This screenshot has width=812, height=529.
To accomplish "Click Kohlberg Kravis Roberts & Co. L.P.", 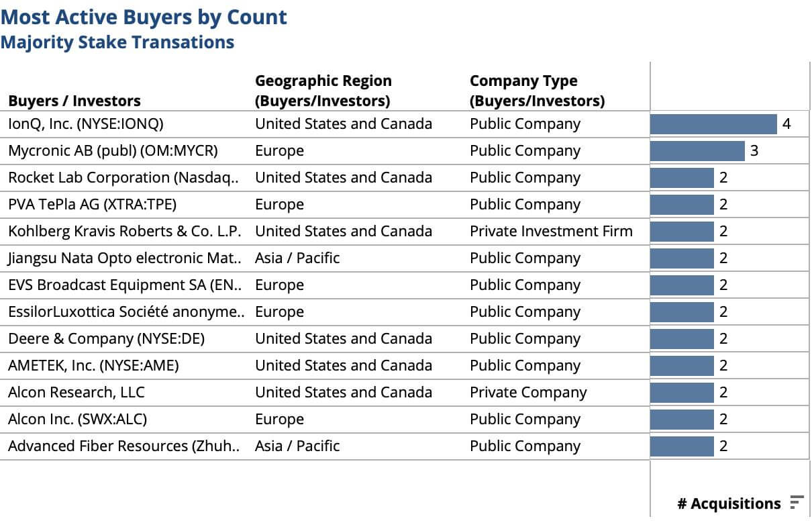I will tap(125, 232).
